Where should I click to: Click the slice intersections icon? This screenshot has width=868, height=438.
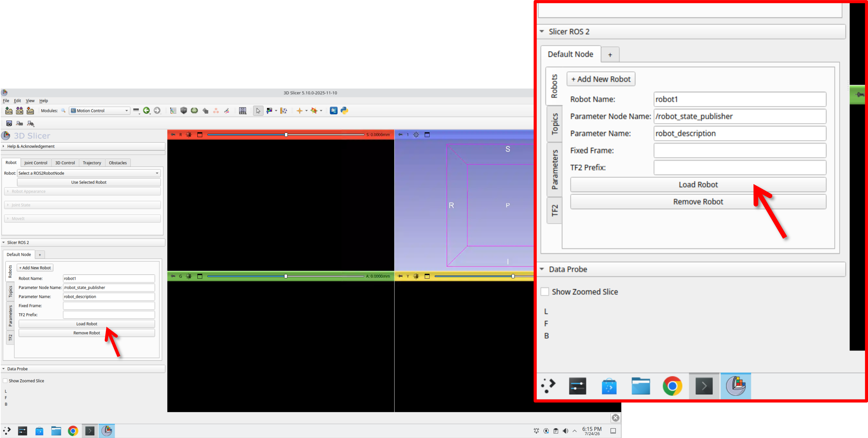coord(314,111)
